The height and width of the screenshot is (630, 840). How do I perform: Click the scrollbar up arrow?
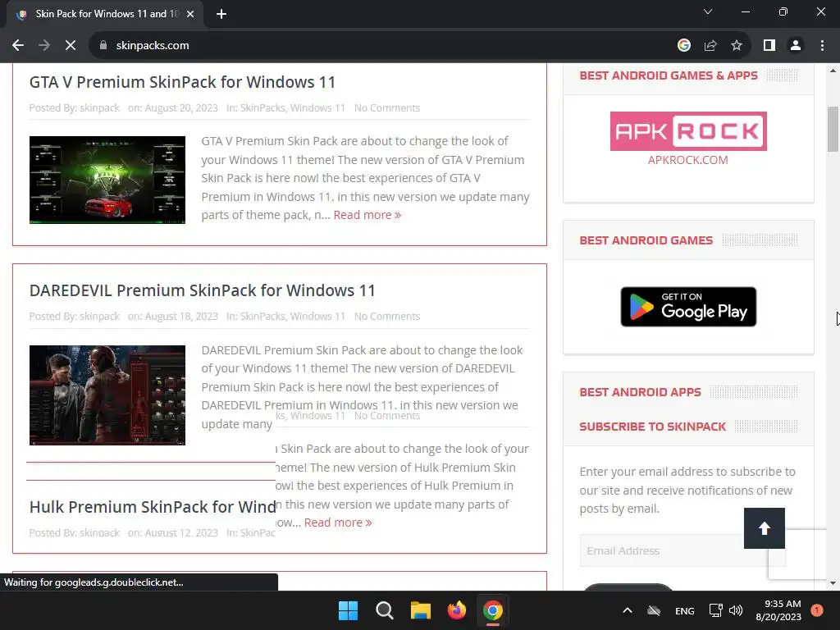pyautogui.click(x=833, y=71)
